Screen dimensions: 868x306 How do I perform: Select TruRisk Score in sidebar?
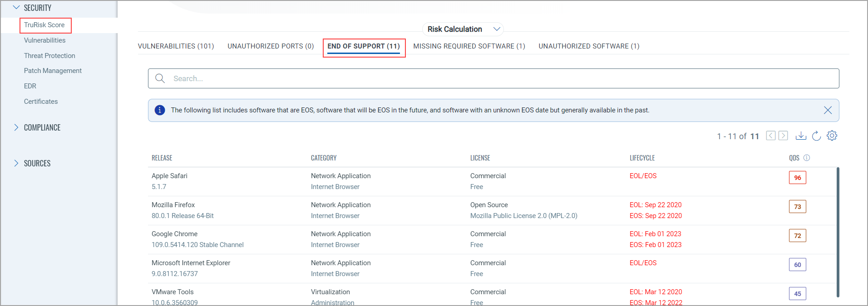point(44,25)
